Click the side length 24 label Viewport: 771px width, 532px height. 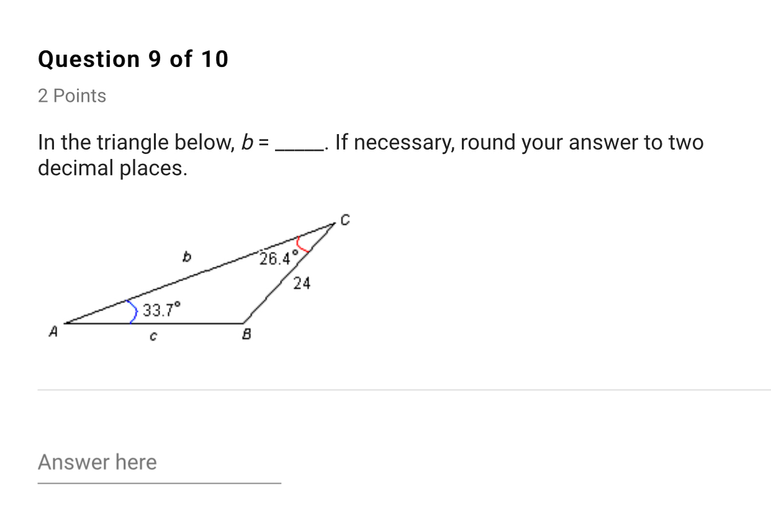click(x=302, y=284)
